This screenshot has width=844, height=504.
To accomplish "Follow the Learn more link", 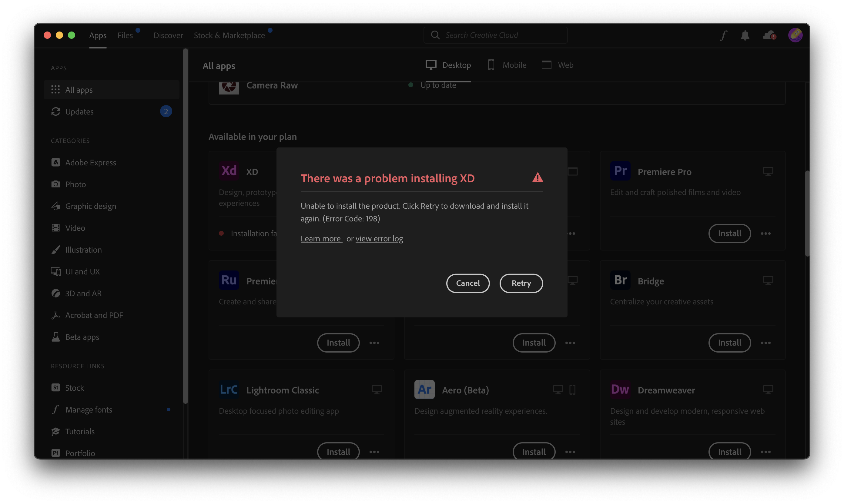I will point(321,238).
